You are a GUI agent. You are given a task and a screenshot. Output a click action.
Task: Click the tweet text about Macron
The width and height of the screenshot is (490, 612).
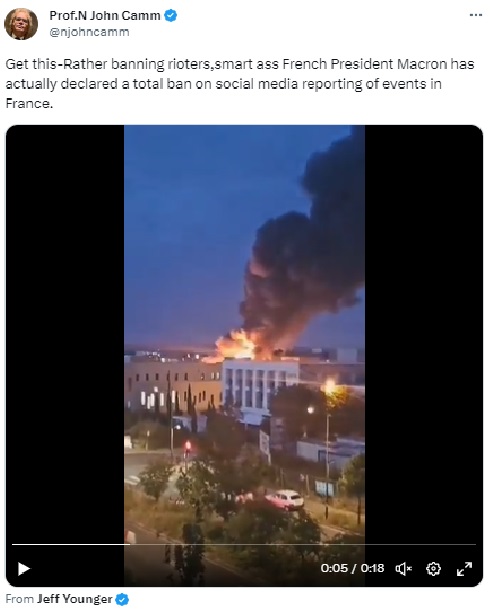click(x=240, y=84)
